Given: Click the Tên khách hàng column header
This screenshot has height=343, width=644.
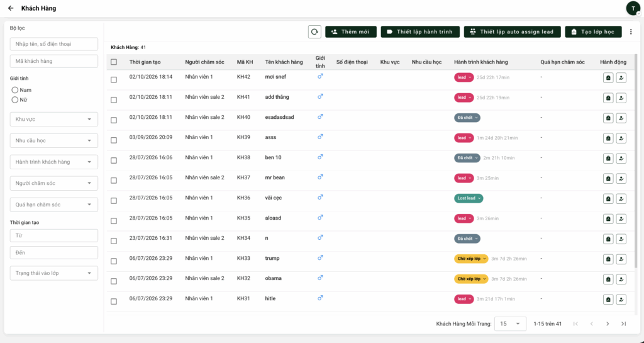Looking at the screenshot, I should 284,62.
